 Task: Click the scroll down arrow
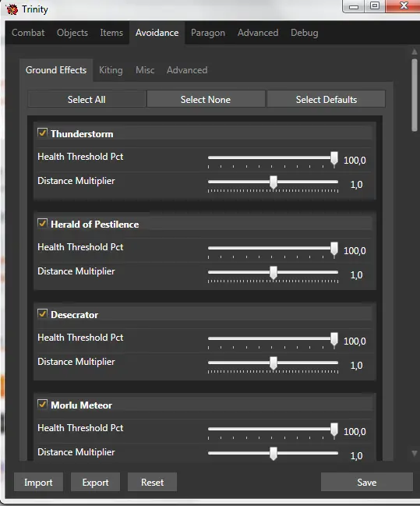click(415, 453)
